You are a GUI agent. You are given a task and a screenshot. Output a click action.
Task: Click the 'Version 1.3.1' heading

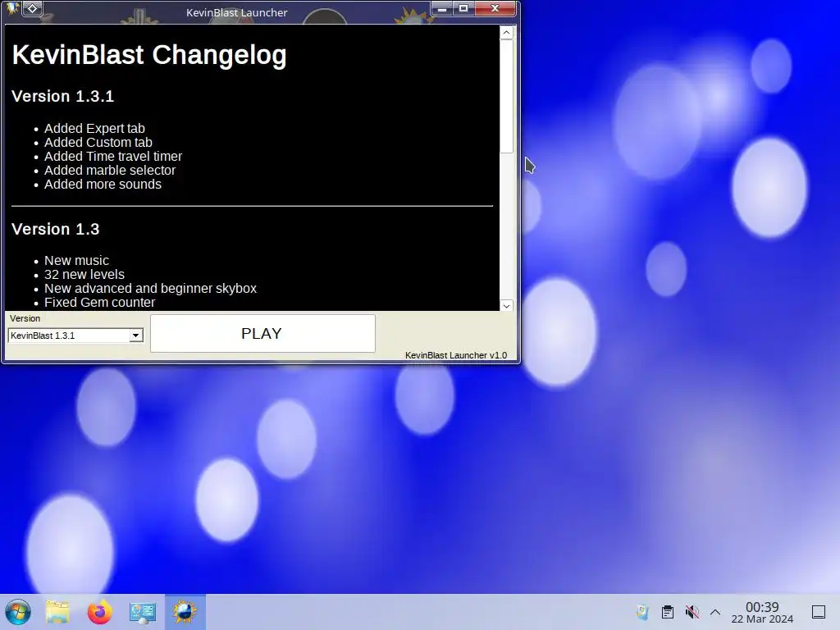62,97
